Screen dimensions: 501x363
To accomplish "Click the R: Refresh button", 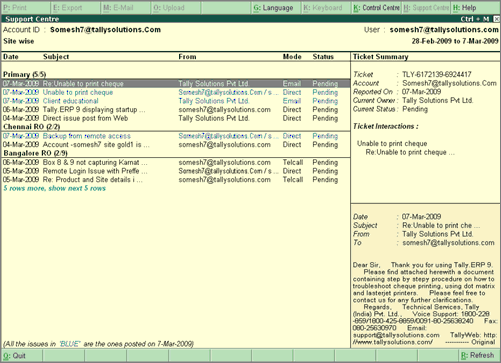I will click(479, 356).
